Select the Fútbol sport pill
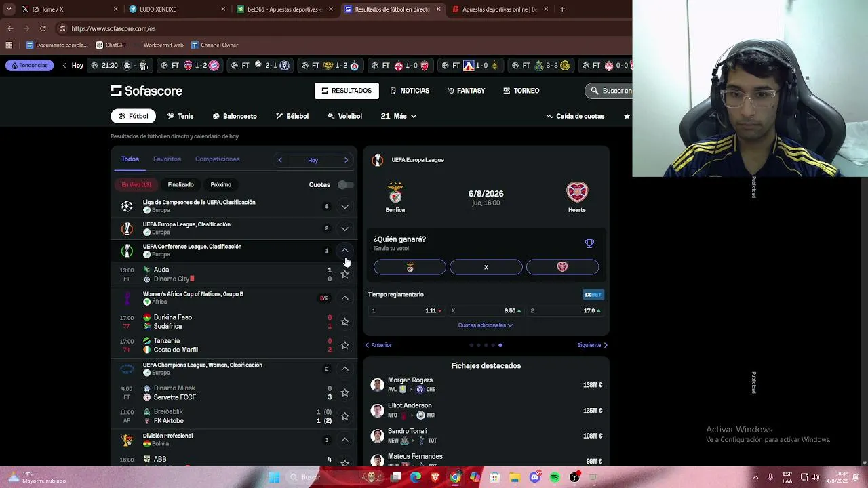 133,116
